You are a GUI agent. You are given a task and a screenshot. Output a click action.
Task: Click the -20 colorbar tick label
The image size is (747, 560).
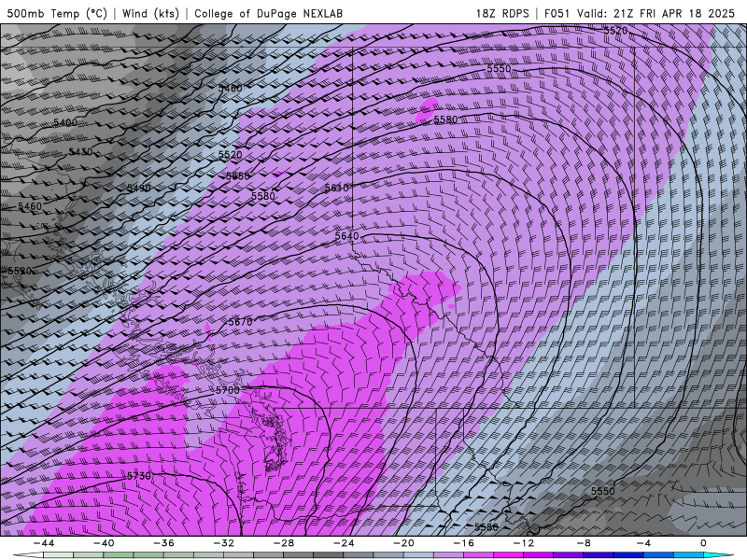[x=404, y=543]
